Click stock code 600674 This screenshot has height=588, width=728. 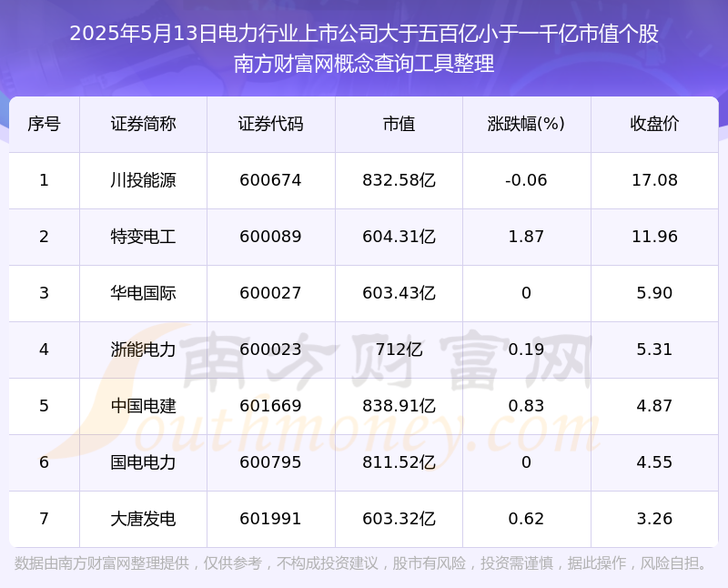[x=270, y=180]
